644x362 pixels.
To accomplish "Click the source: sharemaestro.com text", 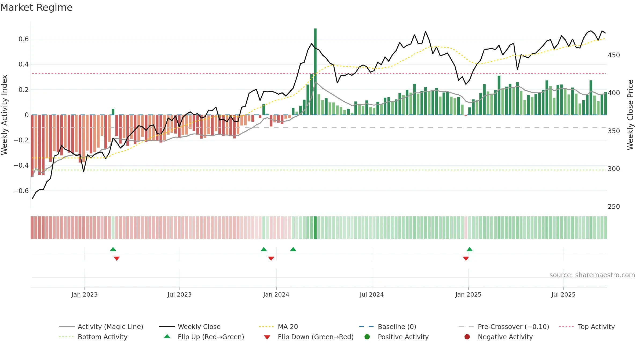I will (592, 275).
